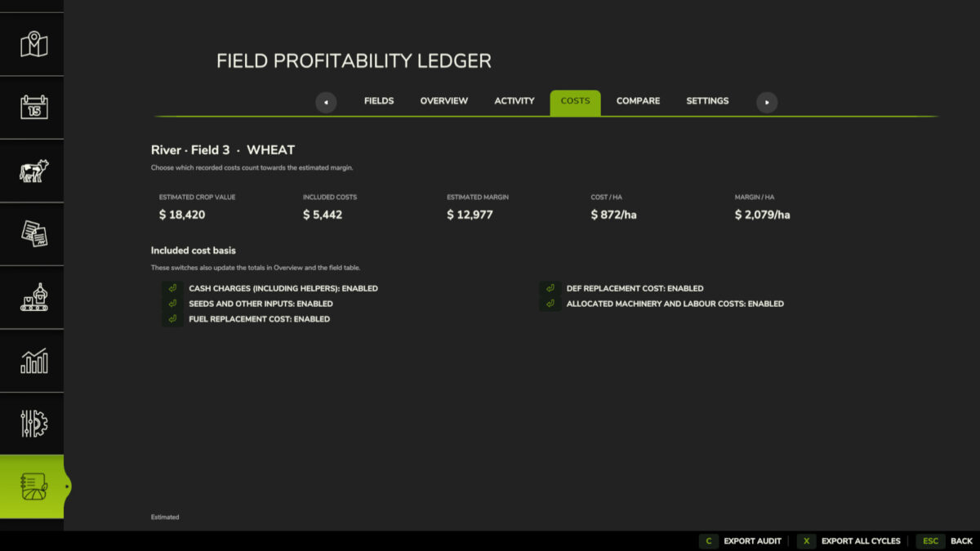Viewport: 980px width, 551px height.
Task: Click the River · Field 3 · WHEAT heading
Action: point(223,150)
